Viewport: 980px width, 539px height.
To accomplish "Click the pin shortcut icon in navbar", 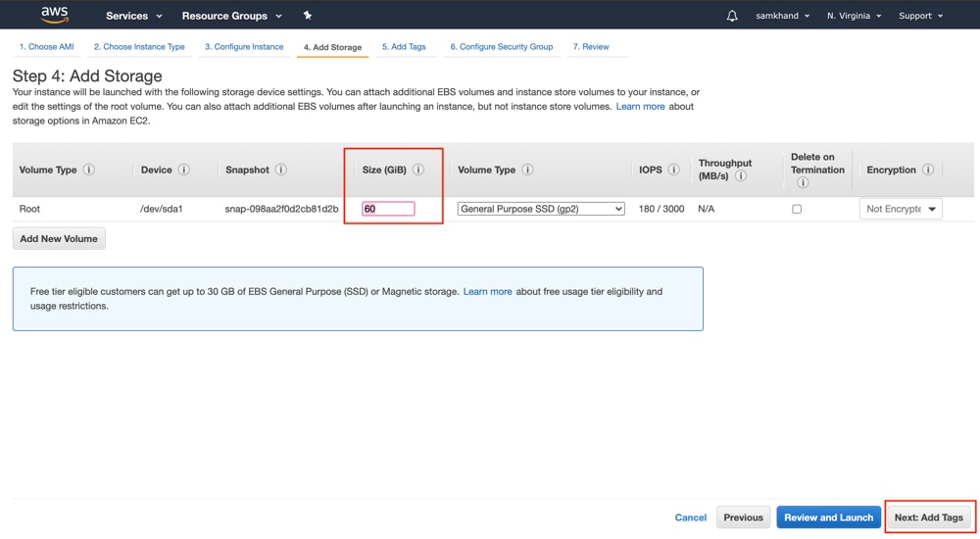I will tap(308, 16).
